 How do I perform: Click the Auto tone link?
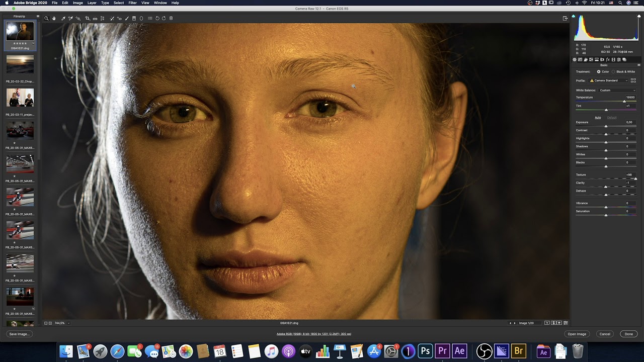coord(598,118)
